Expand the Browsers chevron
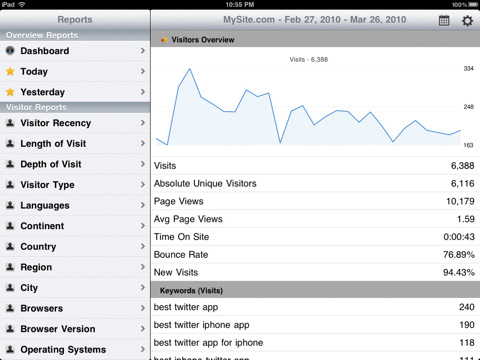 143,308
